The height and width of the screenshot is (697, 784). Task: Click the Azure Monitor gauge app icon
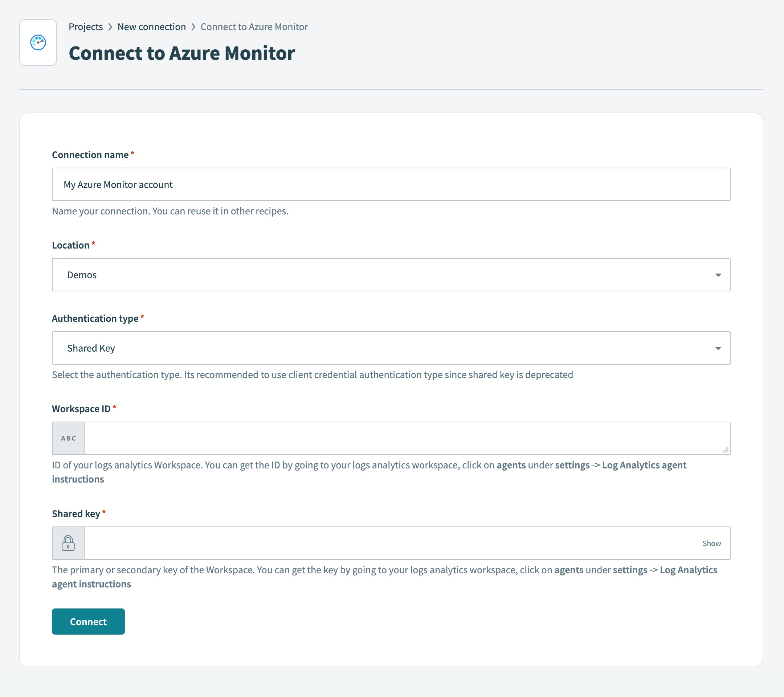click(x=38, y=42)
